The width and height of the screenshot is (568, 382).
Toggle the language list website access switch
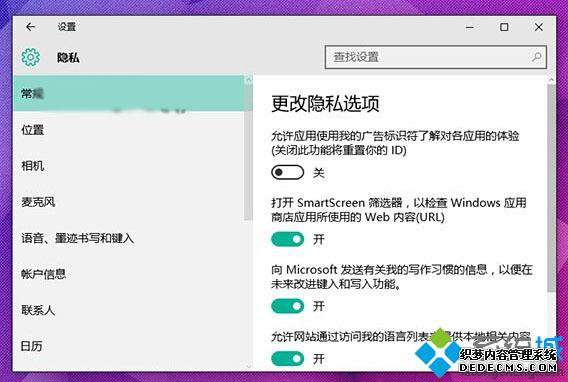click(288, 359)
